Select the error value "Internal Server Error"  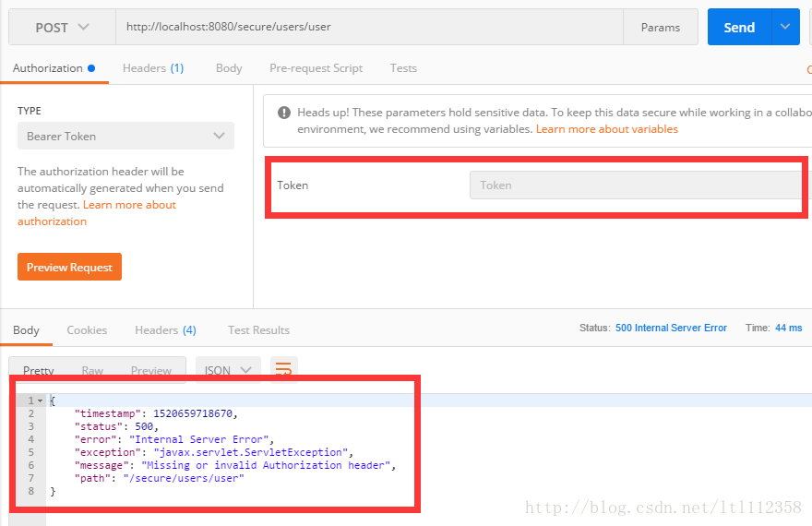pyautogui.click(x=199, y=439)
